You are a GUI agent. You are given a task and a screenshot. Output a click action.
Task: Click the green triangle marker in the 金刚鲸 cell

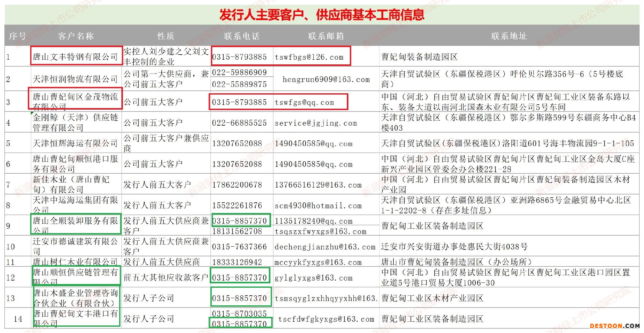32,113
